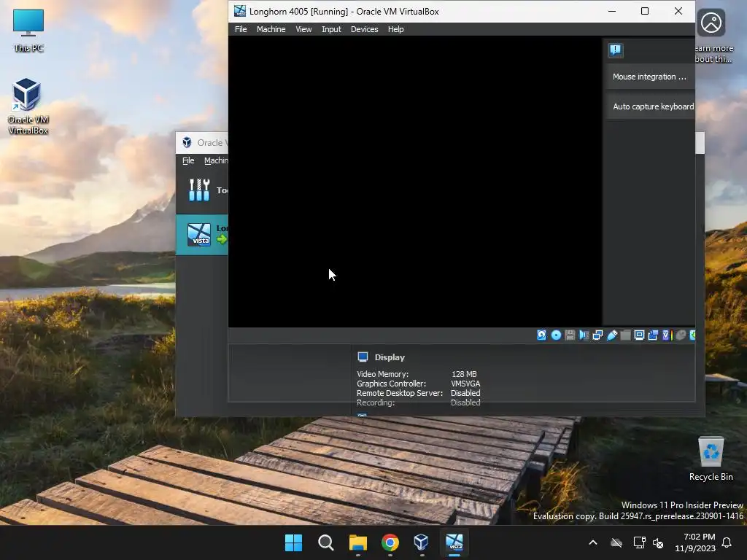Click the hard disk activity indicator in VM status bar

point(542,335)
